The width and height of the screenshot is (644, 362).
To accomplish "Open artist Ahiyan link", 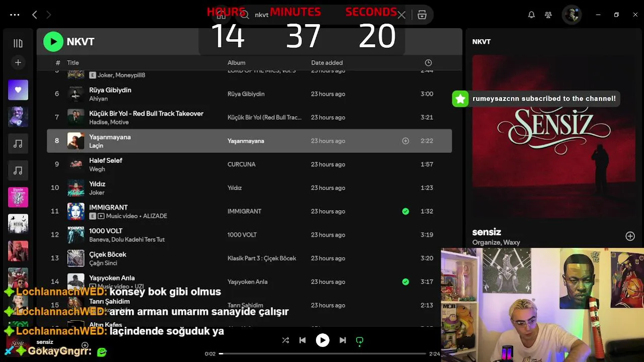I will point(99,99).
